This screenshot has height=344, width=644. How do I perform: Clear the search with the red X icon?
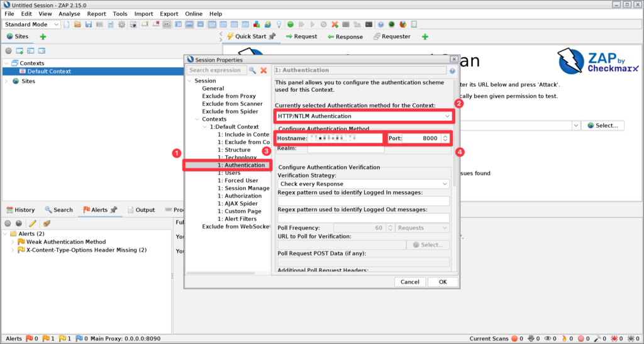coord(264,70)
